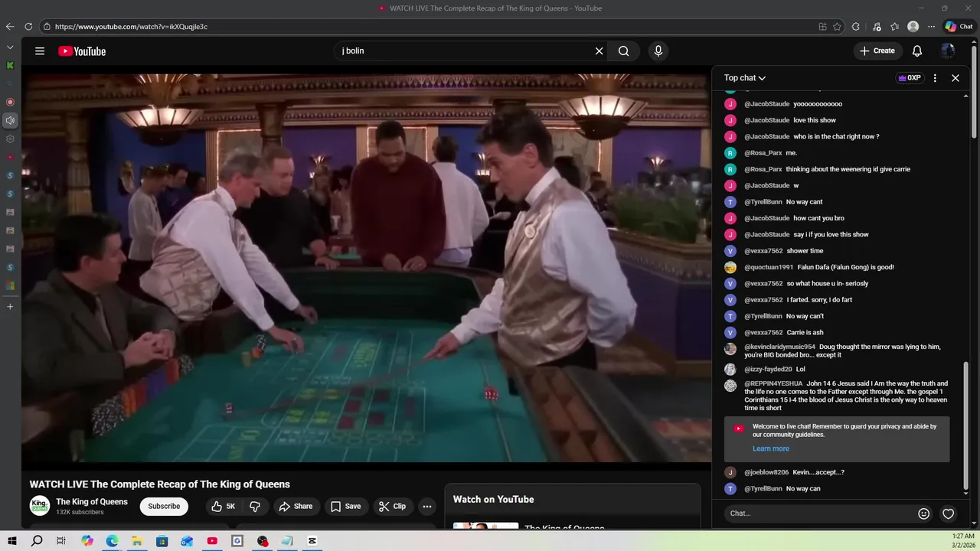This screenshot has height=551, width=980.
Task: Open Microsoft Store on taskbar
Action: pos(162,541)
